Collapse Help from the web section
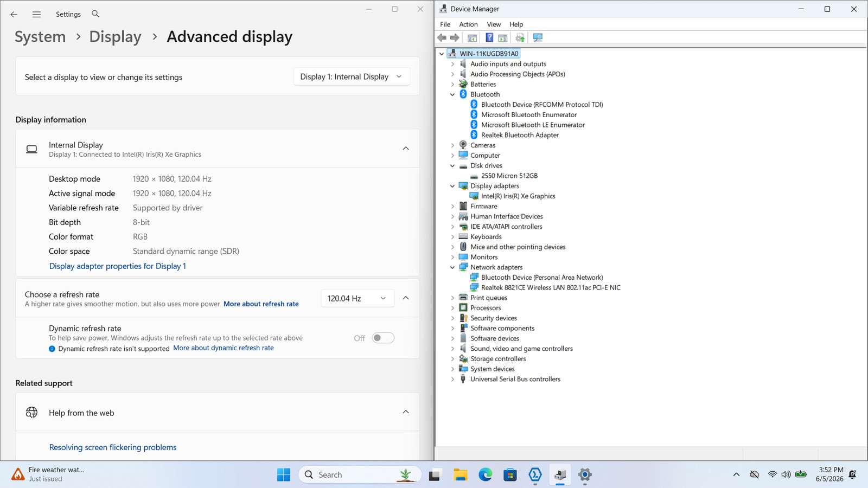Viewport: 868px width, 488px height. [x=406, y=412]
